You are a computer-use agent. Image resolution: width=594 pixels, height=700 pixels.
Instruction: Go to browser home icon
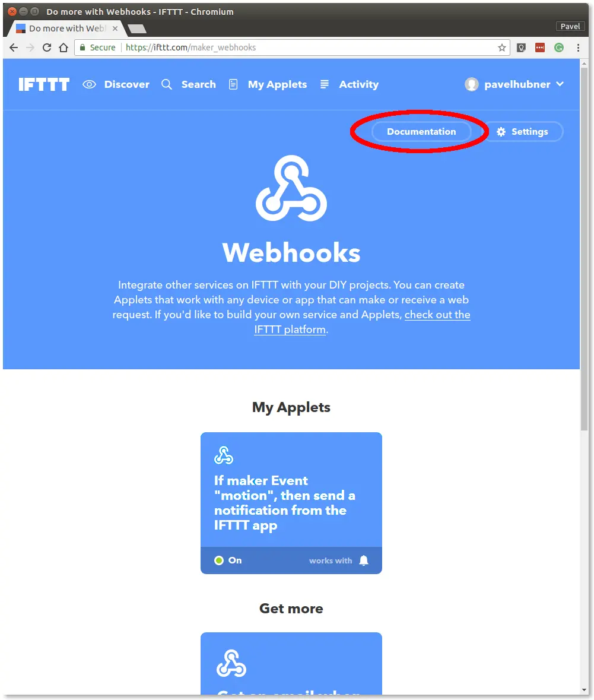63,47
